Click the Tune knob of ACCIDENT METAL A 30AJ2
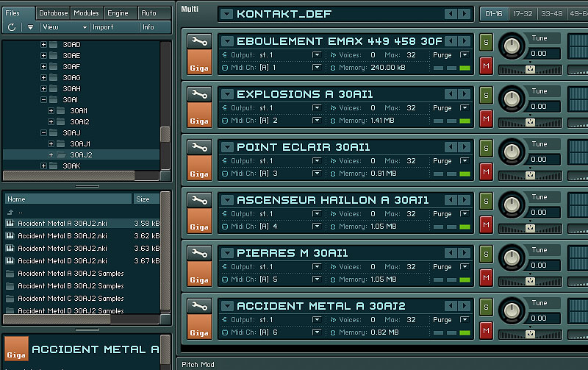 (x=512, y=311)
